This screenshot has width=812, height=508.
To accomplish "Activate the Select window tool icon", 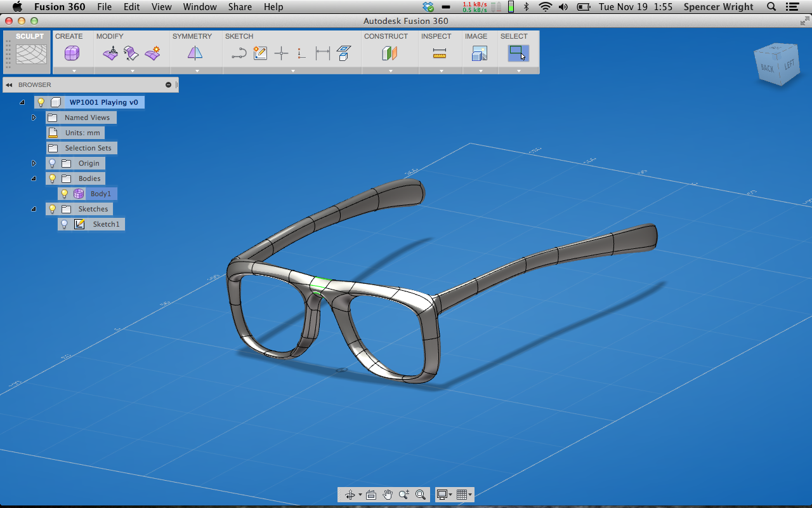I will point(518,53).
